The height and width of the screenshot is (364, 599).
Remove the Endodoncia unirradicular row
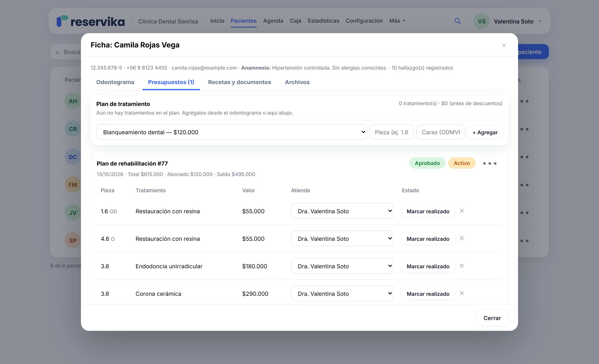[462, 266]
